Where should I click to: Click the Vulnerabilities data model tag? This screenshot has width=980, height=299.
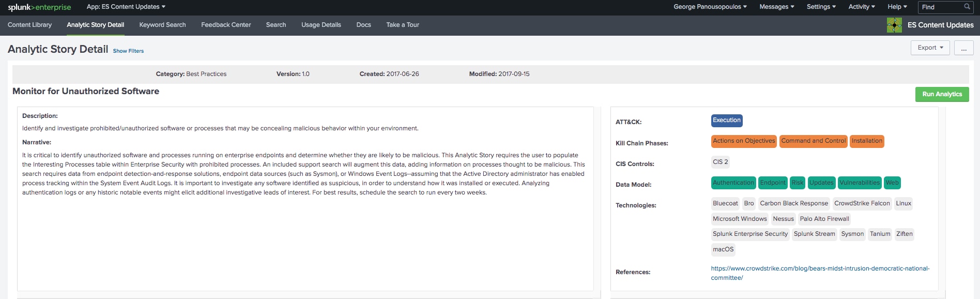coord(860,183)
